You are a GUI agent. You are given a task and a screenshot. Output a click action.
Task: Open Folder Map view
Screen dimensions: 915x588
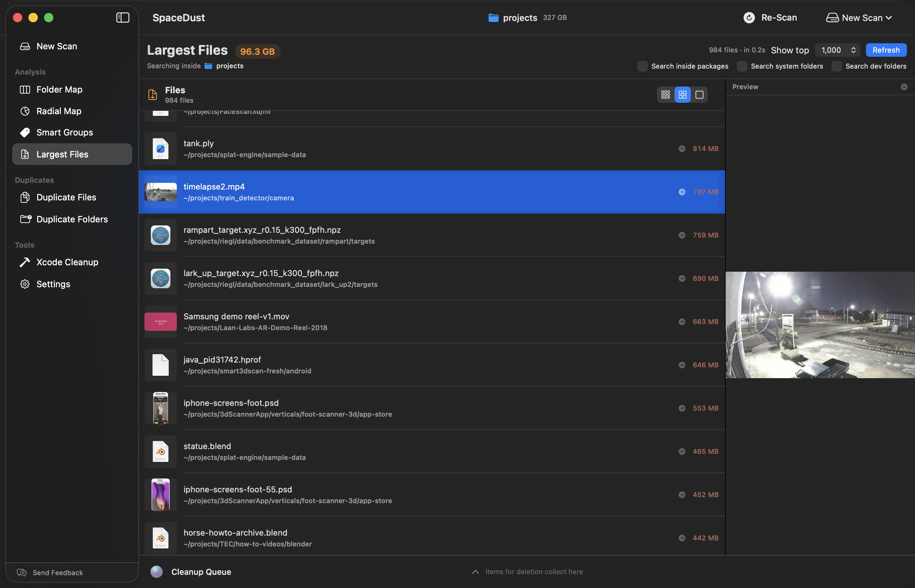click(72, 89)
